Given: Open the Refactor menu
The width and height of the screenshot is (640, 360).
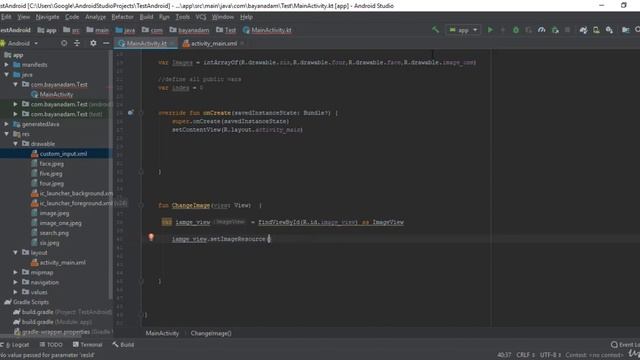Looking at the screenshot, I should [122, 17].
